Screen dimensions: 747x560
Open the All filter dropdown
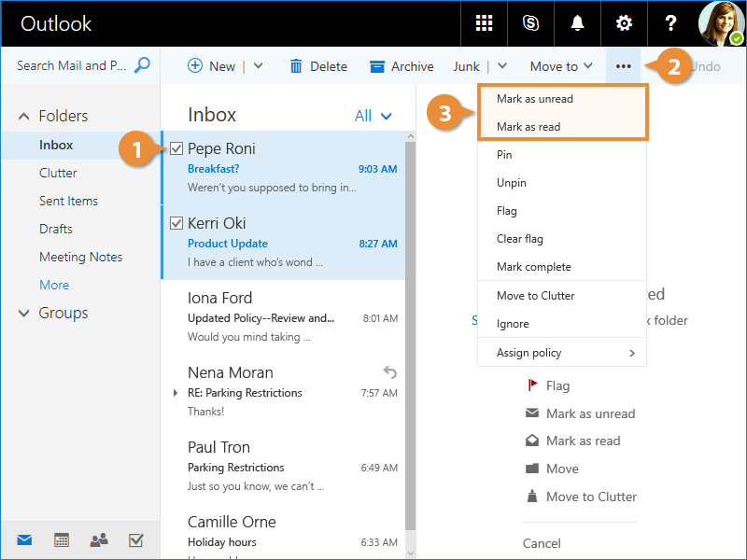pyautogui.click(x=373, y=116)
